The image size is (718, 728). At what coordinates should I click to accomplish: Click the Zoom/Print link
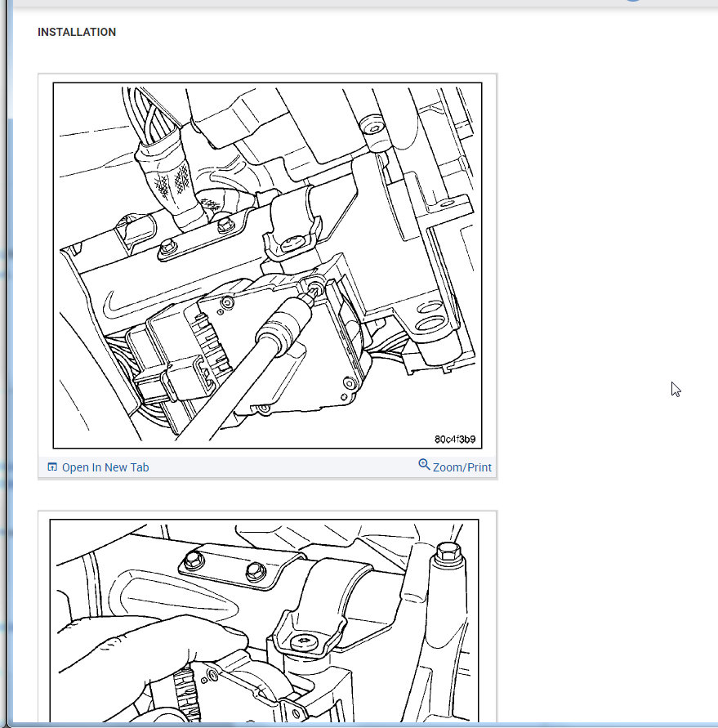coord(462,467)
